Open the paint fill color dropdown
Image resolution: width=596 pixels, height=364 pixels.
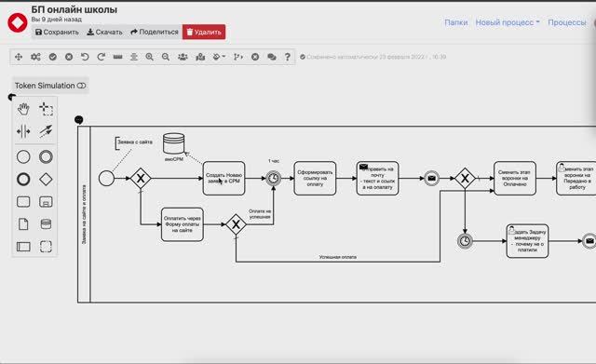click(219, 57)
